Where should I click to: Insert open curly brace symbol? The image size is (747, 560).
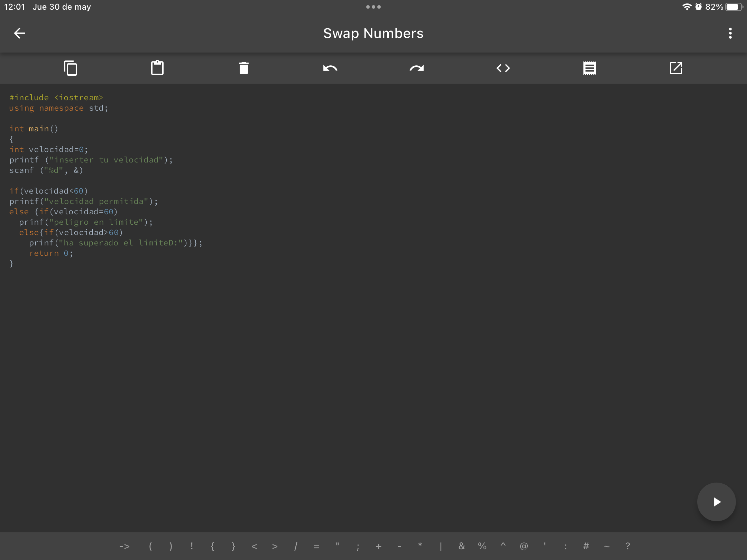(x=212, y=546)
